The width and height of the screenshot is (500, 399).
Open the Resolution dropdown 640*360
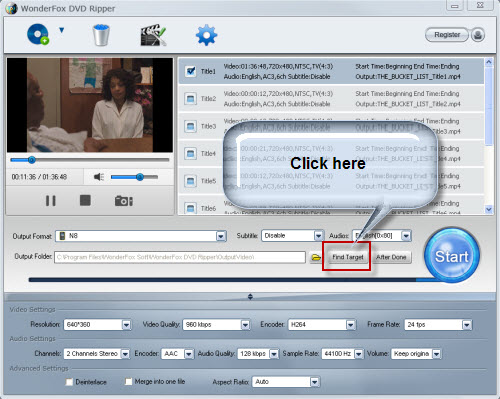pos(97,325)
